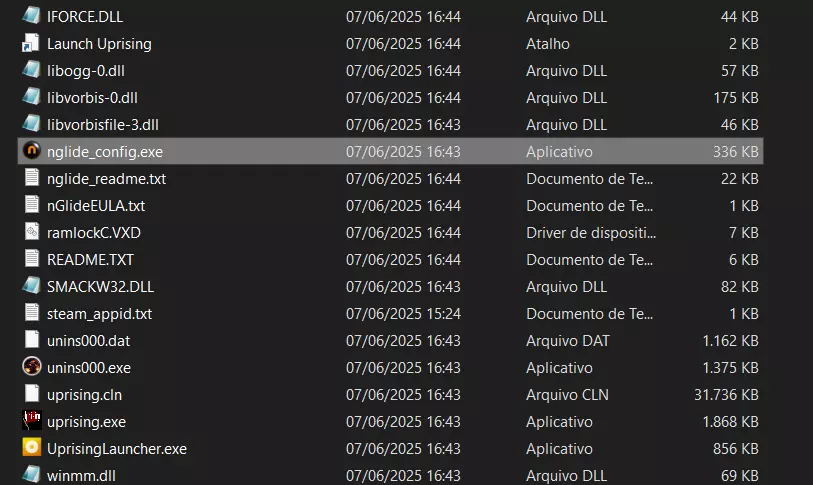Click the nglide_readme.txt document icon
This screenshot has width=813, height=485.
click(x=32, y=177)
